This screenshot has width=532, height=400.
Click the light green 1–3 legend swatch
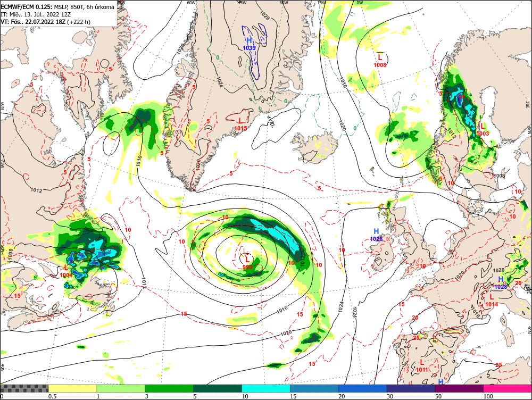tap(121, 388)
